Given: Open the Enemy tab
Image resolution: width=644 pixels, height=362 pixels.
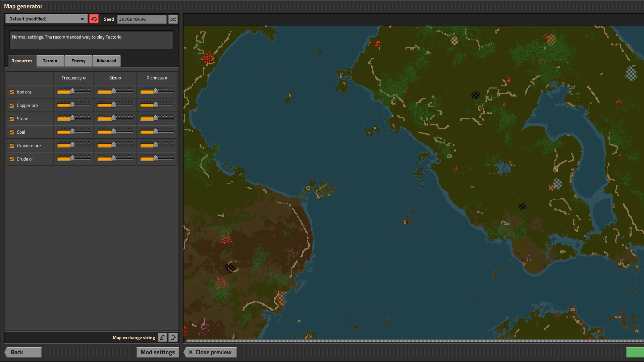Looking at the screenshot, I should coord(78,61).
